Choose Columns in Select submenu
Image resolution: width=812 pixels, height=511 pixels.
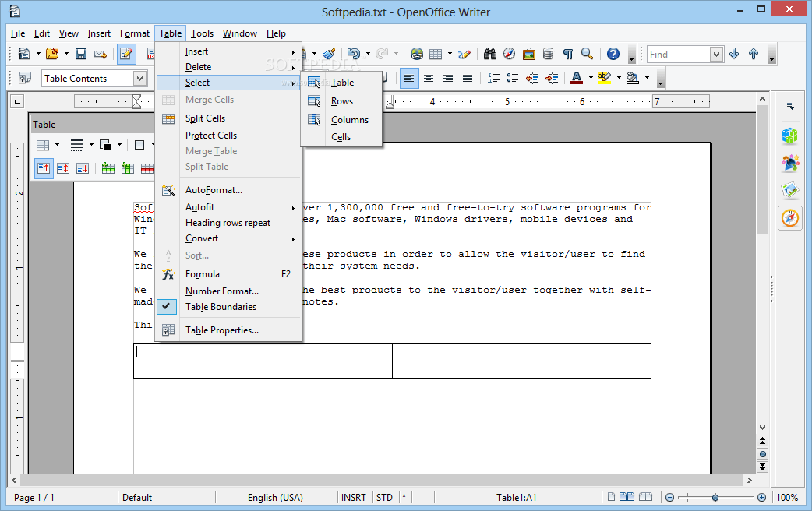pos(342,120)
